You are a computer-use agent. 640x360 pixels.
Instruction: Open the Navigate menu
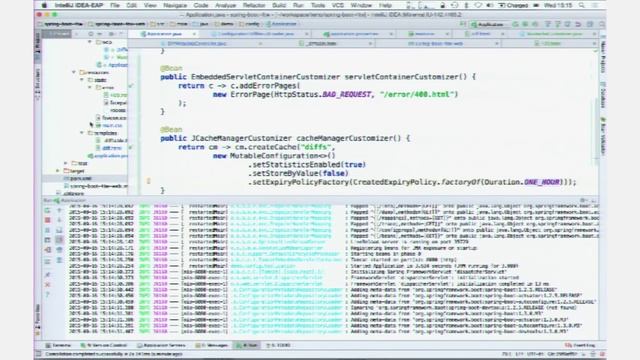pyautogui.click(x=175, y=5)
